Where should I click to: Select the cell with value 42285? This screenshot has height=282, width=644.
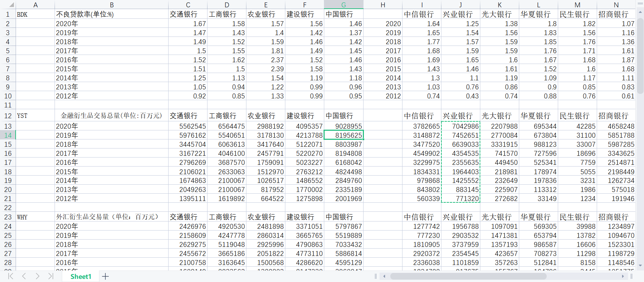pos(577,126)
